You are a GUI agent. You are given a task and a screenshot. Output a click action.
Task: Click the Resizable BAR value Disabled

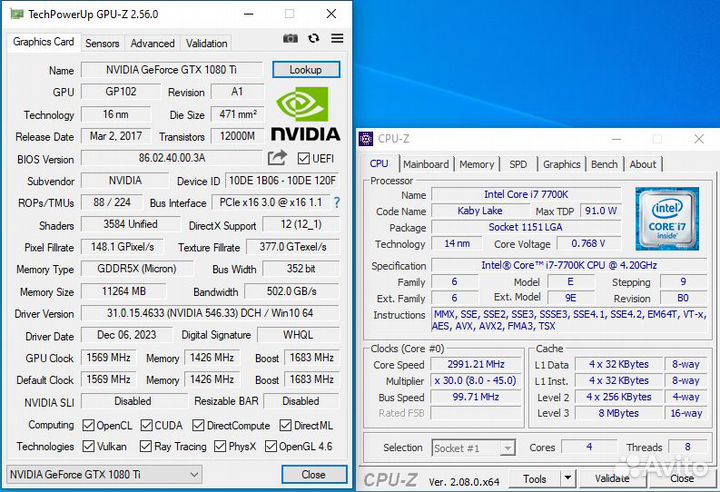(x=301, y=401)
